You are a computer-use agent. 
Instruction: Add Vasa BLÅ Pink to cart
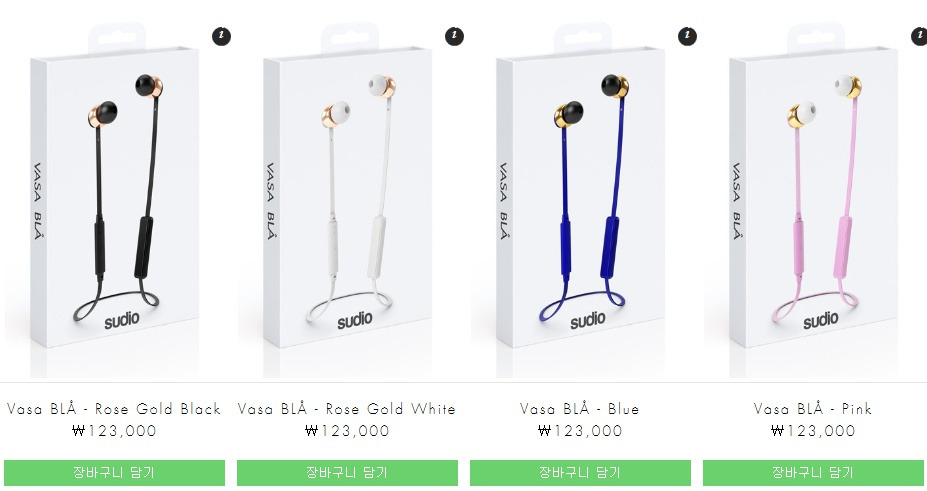(x=813, y=473)
